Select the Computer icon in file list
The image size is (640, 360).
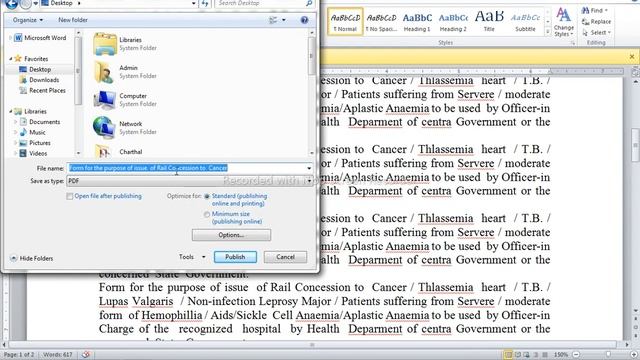[x=104, y=100]
